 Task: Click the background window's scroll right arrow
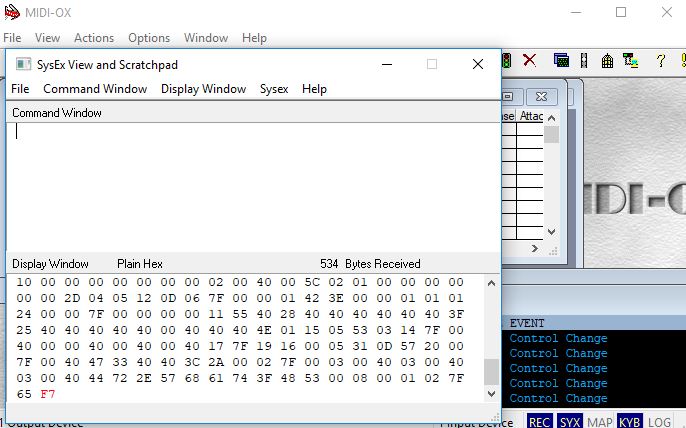535,249
